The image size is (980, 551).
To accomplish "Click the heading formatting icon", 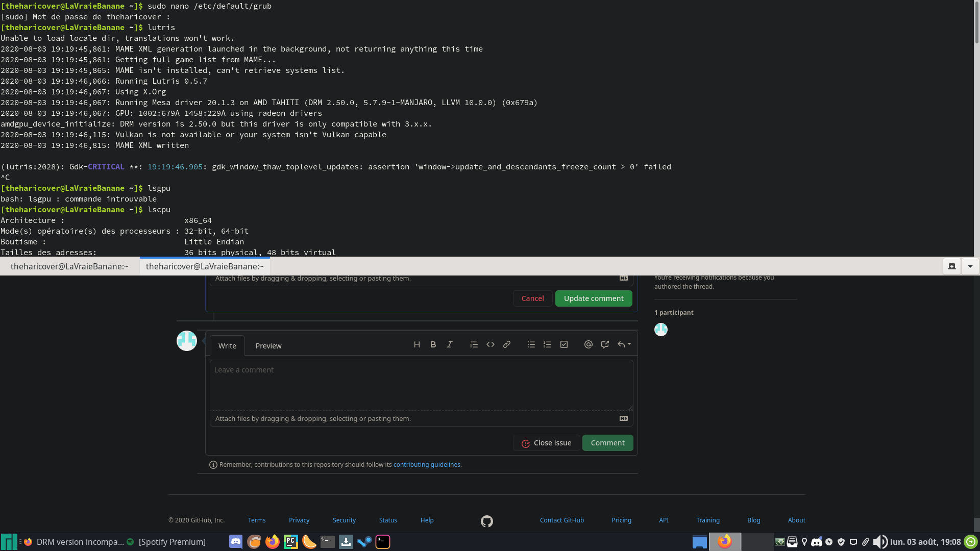I will 417,345.
